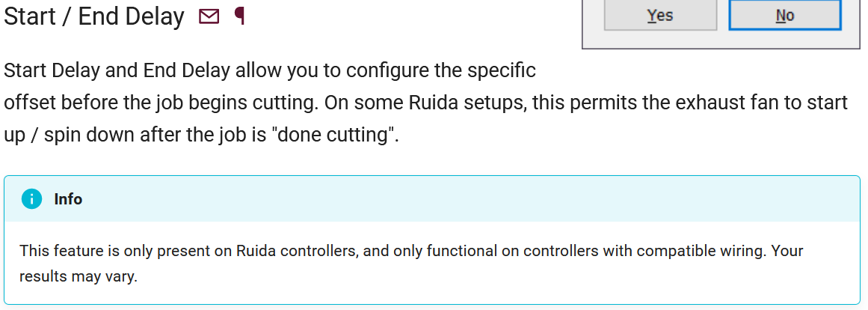Click the dialog screenshot image with Yes/No
The width and height of the screenshot is (868, 310).
722,24
